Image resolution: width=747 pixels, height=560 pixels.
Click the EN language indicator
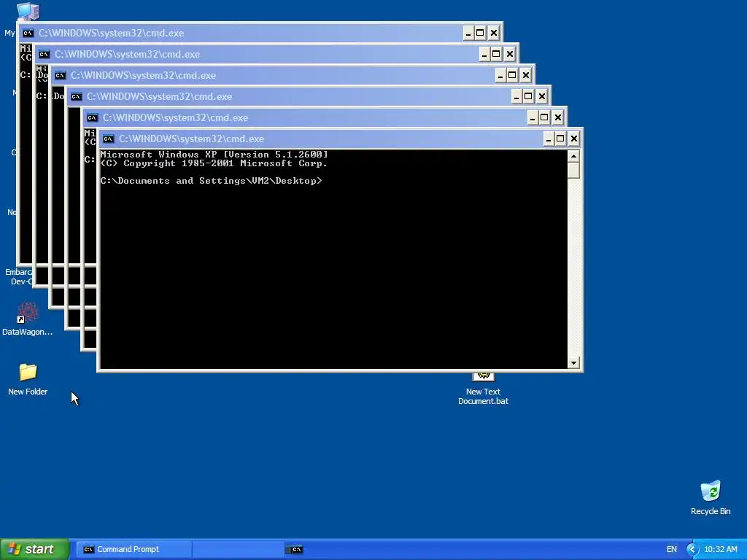click(671, 550)
